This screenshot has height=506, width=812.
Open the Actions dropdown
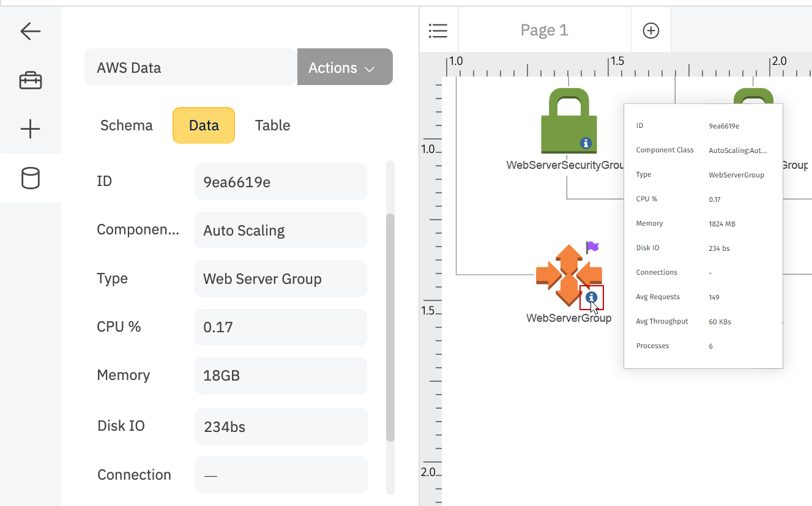(x=345, y=67)
